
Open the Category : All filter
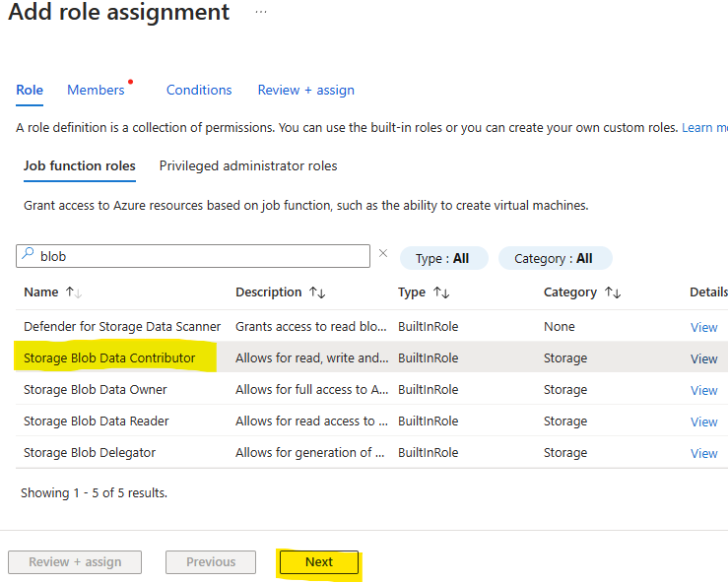[556, 258]
